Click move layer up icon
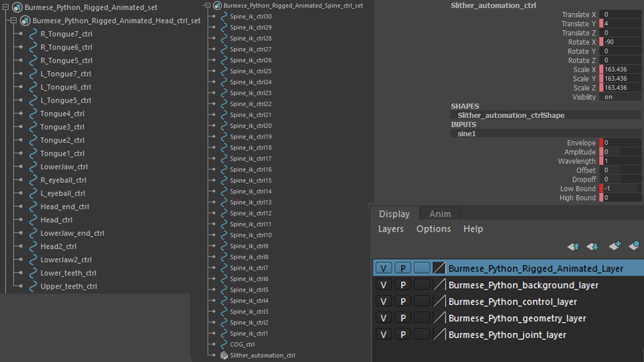Image resolution: width=644 pixels, height=362 pixels. coord(573,247)
